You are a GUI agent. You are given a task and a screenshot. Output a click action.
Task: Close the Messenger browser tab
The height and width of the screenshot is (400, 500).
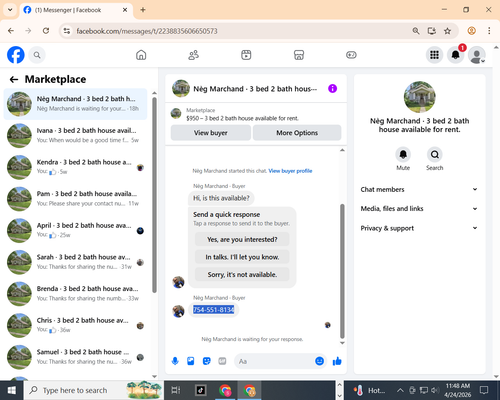125,10
